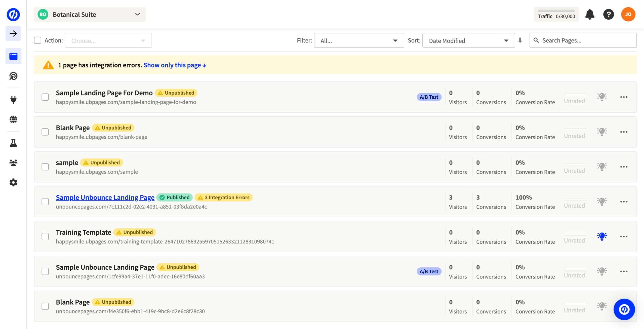Image resolution: width=644 pixels, height=329 pixels.
Task: Select the Sample Landing Page For Demo checkbox
Action: pos(45,97)
